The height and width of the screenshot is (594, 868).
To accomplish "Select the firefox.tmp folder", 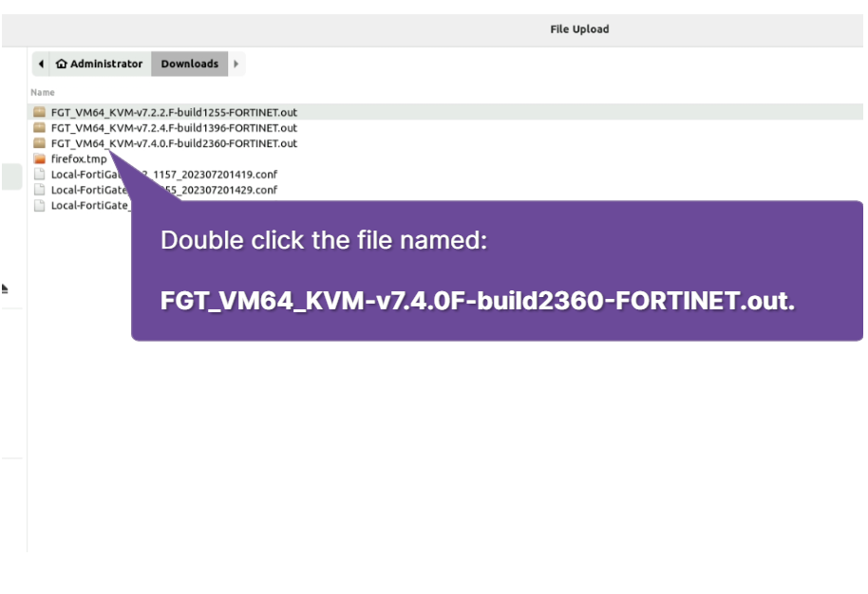I will click(x=79, y=158).
